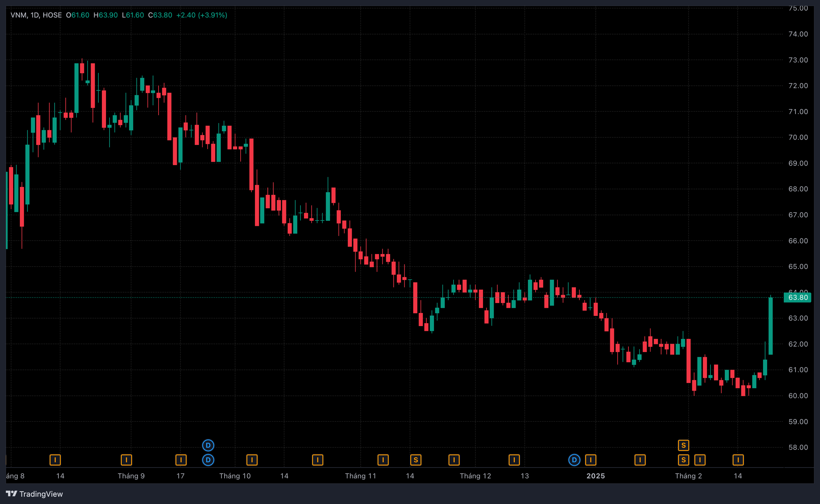Click the Tháng 2 date label
The height and width of the screenshot is (504, 820).
point(689,476)
